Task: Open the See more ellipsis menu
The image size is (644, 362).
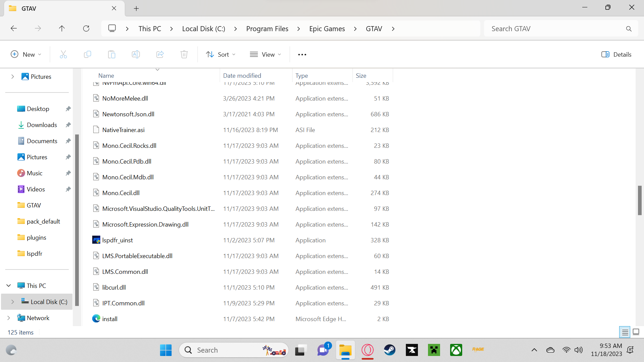Action: coord(302,54)
